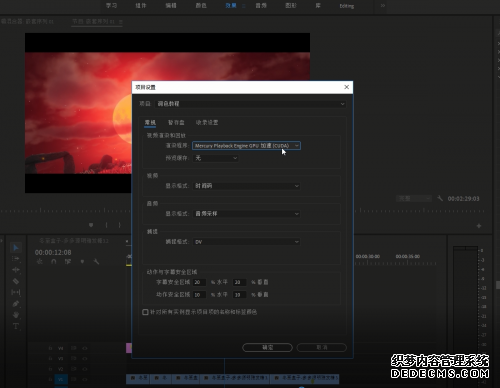Select the purple clip on track V4
Viewport: 500px width, 388px height.
click(x=129, y=348)
